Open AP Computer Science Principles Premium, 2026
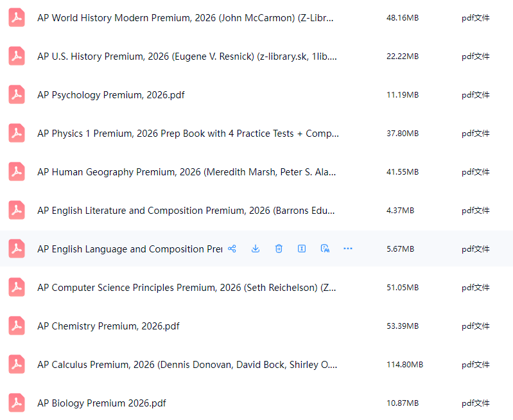Image resolution: width=513 pixels, height=420 pixels. coord(186,288)
